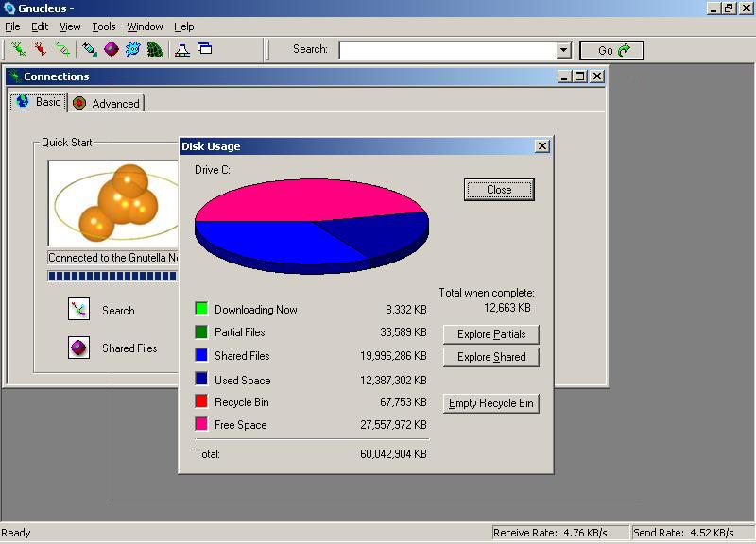Viewport: 756px width, 544px height.
Task: Click the Drive C: label
Action: tap(213, 170)
